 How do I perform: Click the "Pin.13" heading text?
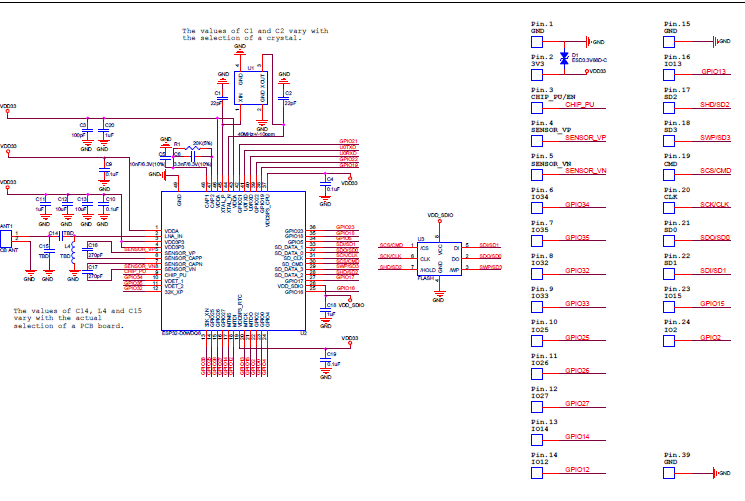pyautogui.click(x=544, y=422)
